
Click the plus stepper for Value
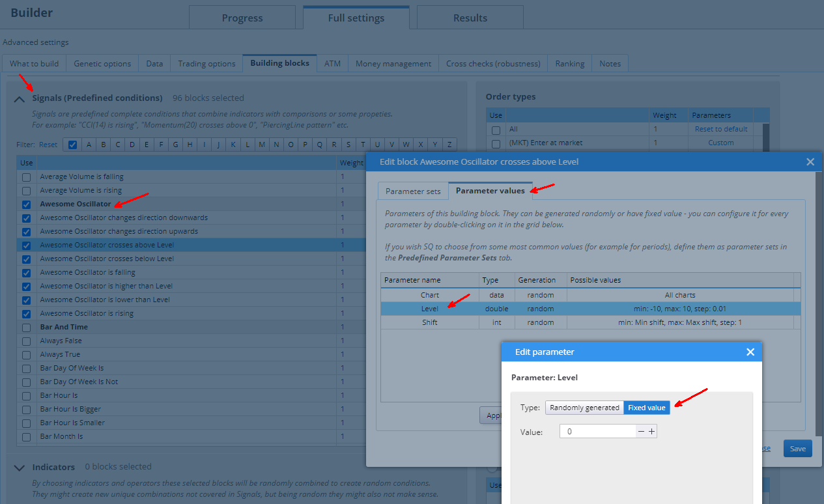651,431
